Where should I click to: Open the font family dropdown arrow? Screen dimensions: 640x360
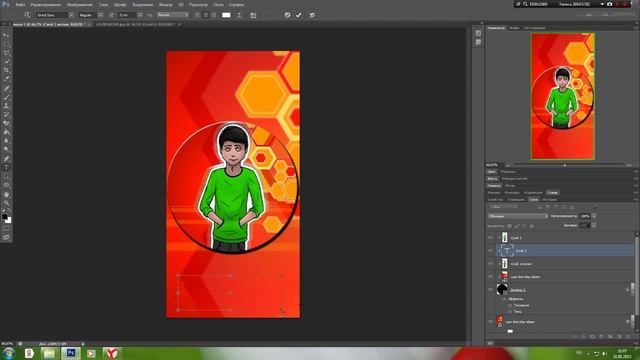pos(71,15)
